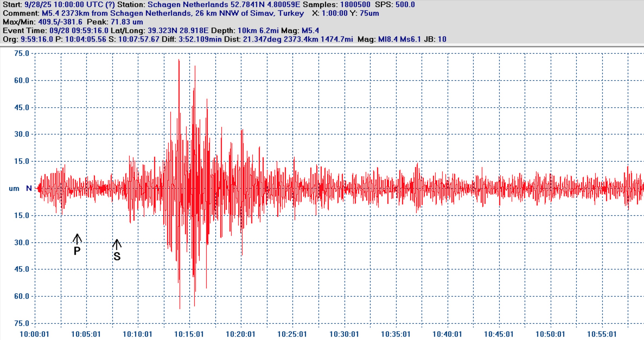This screenshot has width=644, height=340.
Task: Click the letter S below the arrow
Action: (117, 256)
